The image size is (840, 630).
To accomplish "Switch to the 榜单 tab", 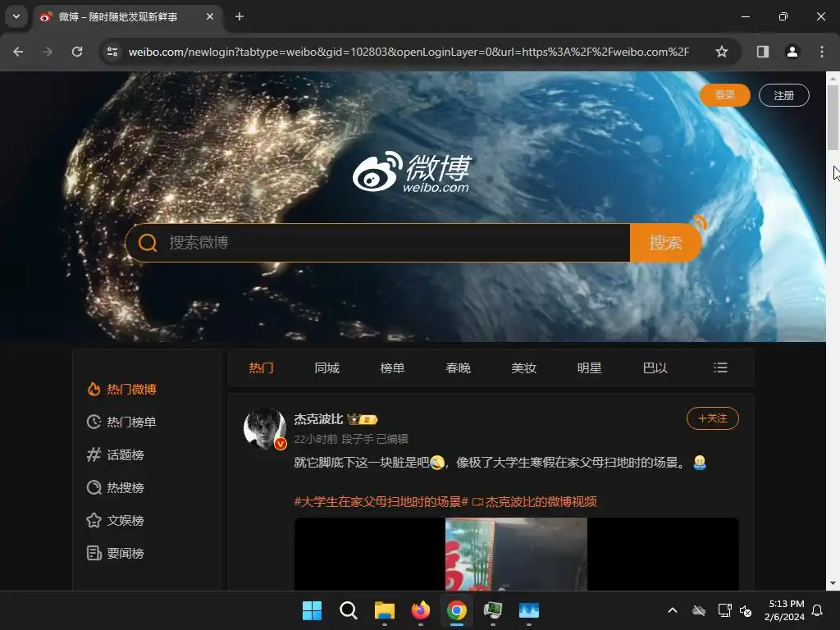I will 392,368.
